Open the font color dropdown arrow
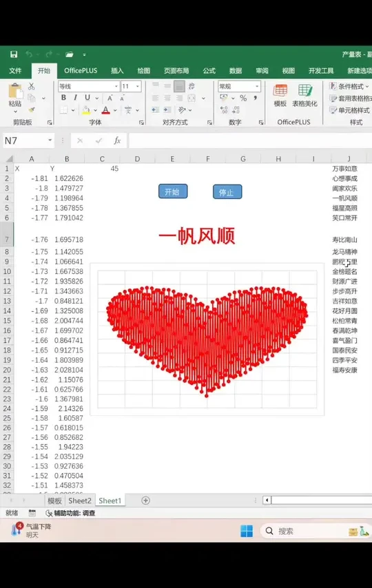Screen dimensions: 372x588 point(115,110)
